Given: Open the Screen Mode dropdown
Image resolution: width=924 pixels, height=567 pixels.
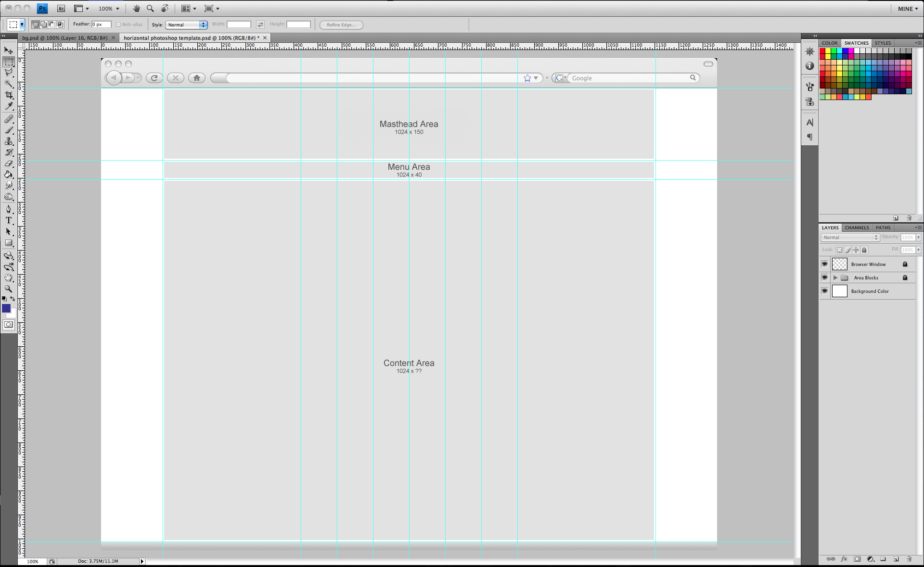Looking at the screenshot, I should tap(212, 9).
